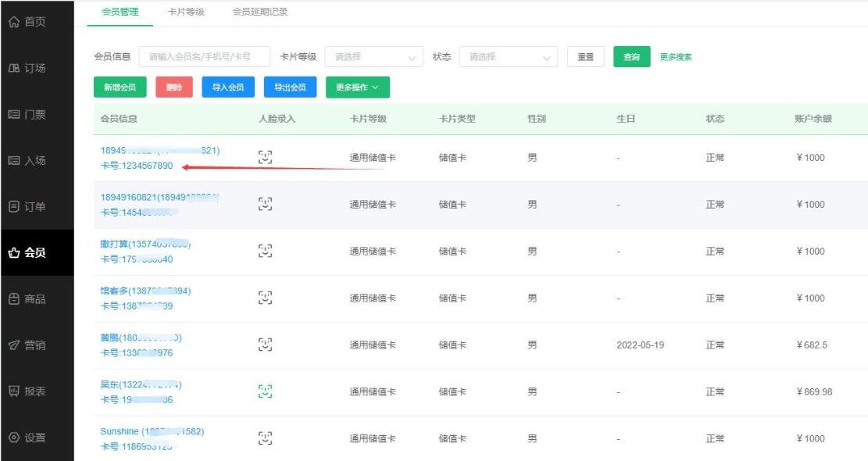The width and height of the screenshot is (868, 461).
Task: Open 报表 in the sidebar
Action: (x=27, y=391)
